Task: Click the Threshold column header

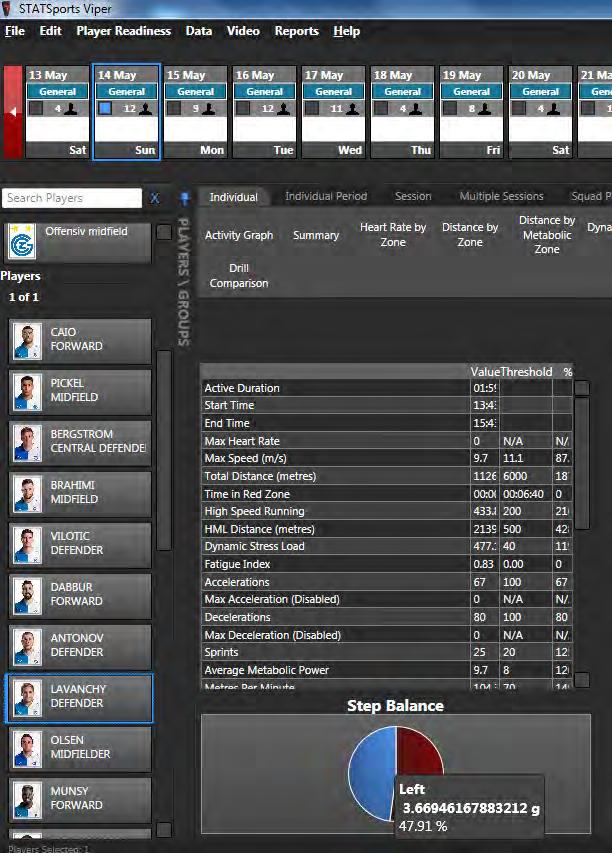Action: (526, 372)
